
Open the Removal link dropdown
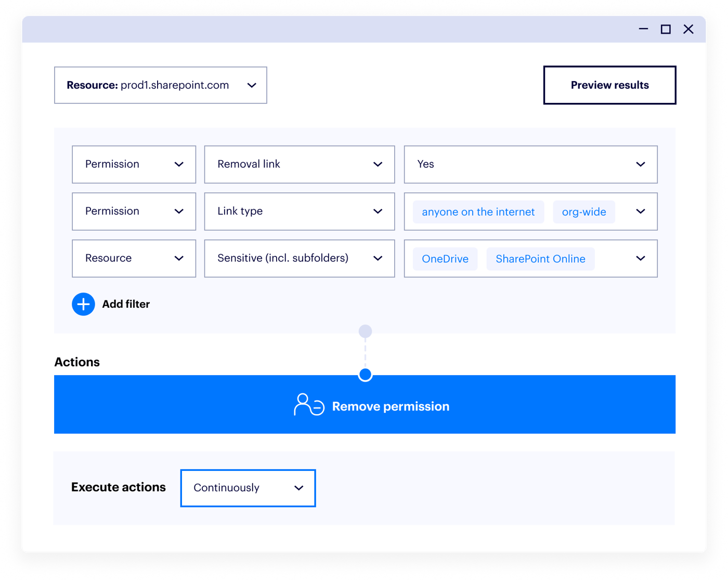pyautogui.click(x=299, y=164)
